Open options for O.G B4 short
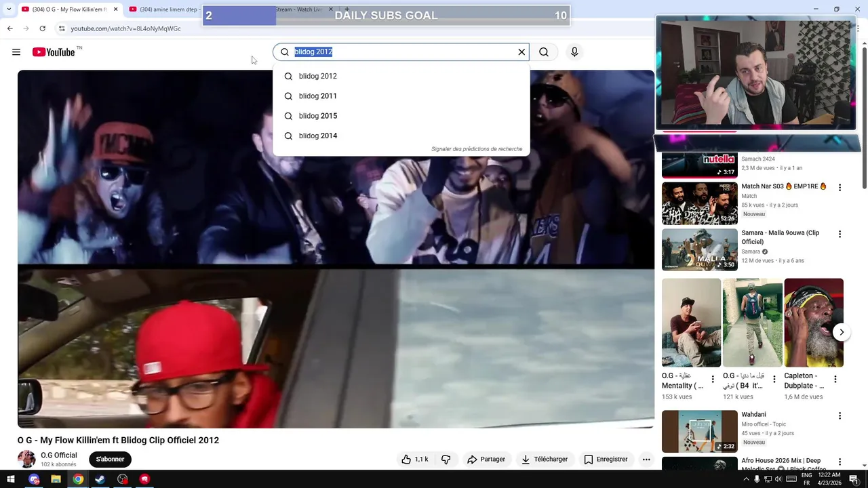Viewport: 868px width, 488px height. [774, 380]
